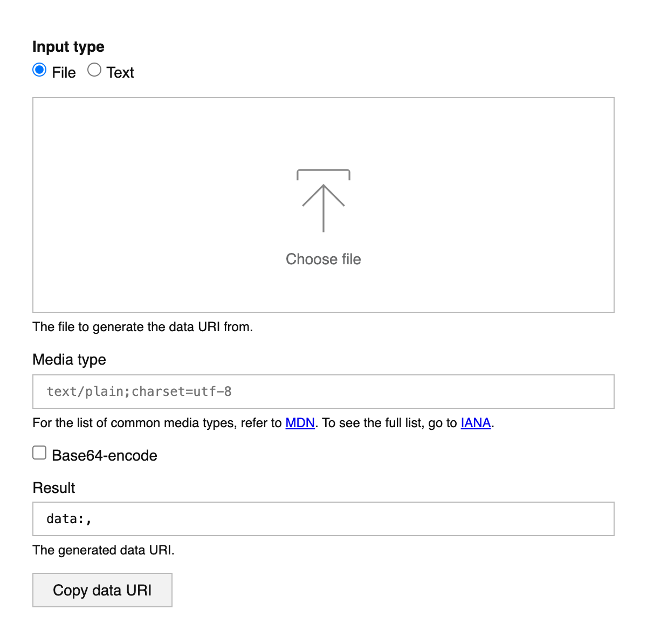Click the file-to-generate-from description text

coord(143,327)
